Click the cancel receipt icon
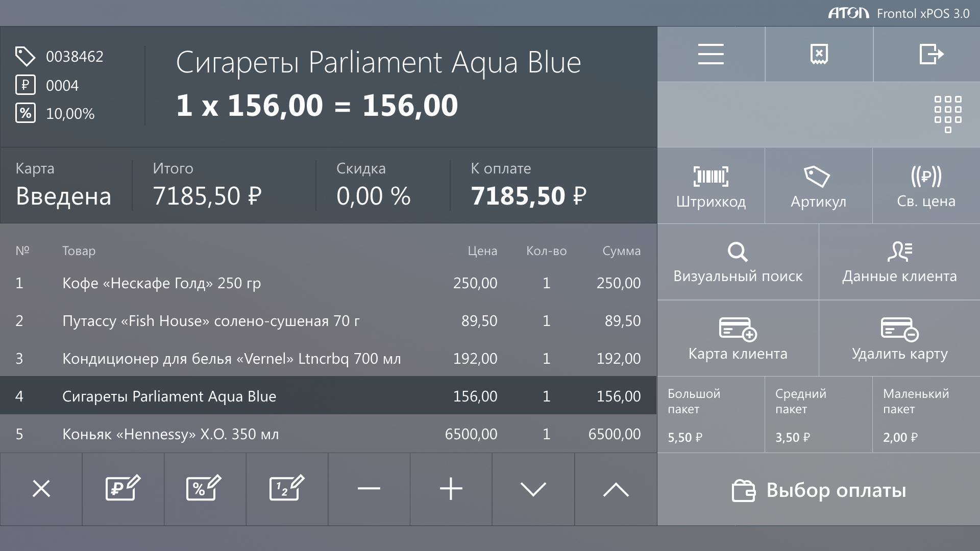980x551 pixels. pyautogui.click(x=819, y=54)
